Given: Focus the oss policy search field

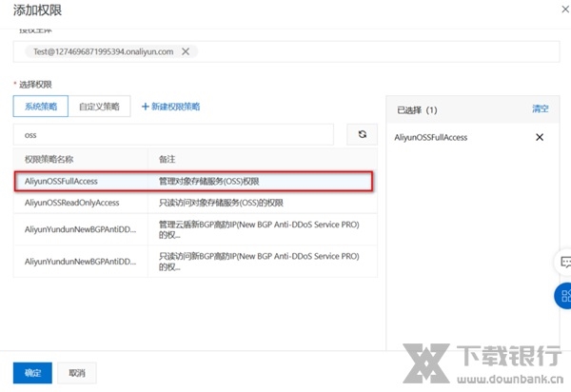Looking at the screenshot, I should (x=173, y=135).
